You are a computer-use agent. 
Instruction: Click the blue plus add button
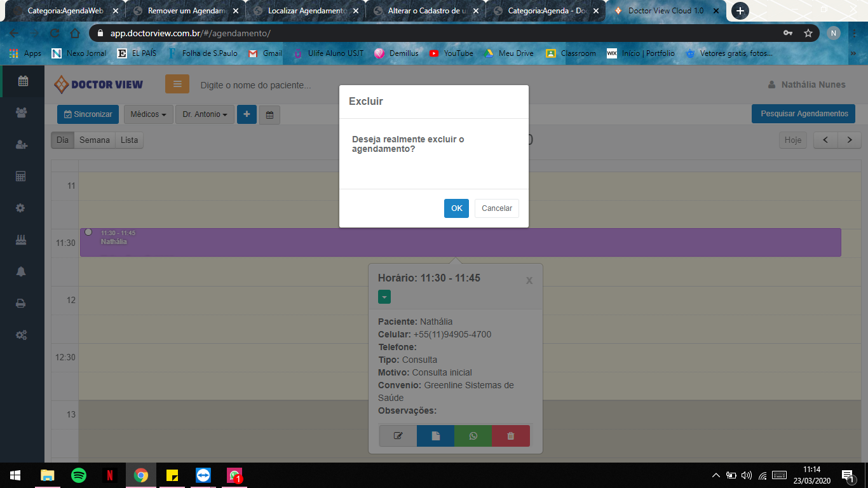point(246,114)
